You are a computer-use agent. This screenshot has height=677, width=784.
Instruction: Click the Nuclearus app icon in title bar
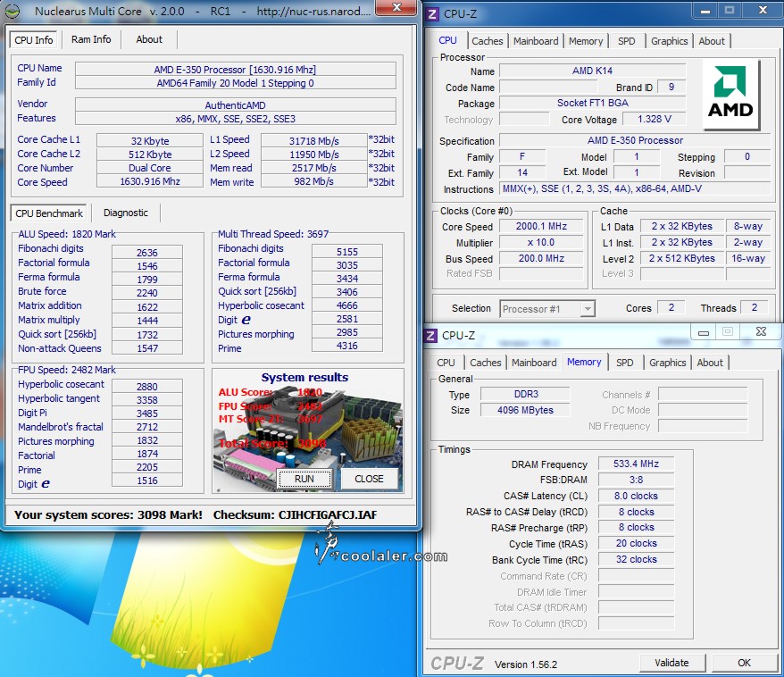13,11
